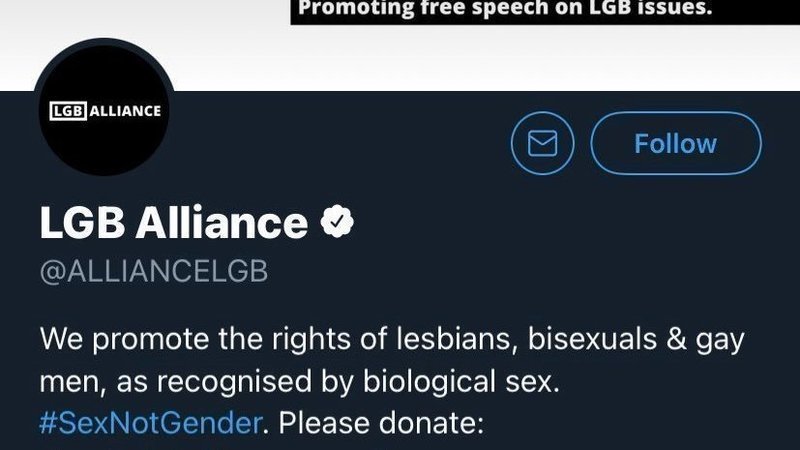Click the light gray banner area left of black box
The height and width of the screenshot is (450, 800).
pyautogui.click(x=145, y=20)
